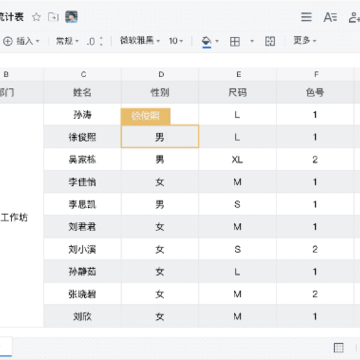This screenshot has height=360, width=360.
Task: Select the cell containing 李佳怡
Action: pyautogui.click(x=82, y=182)
